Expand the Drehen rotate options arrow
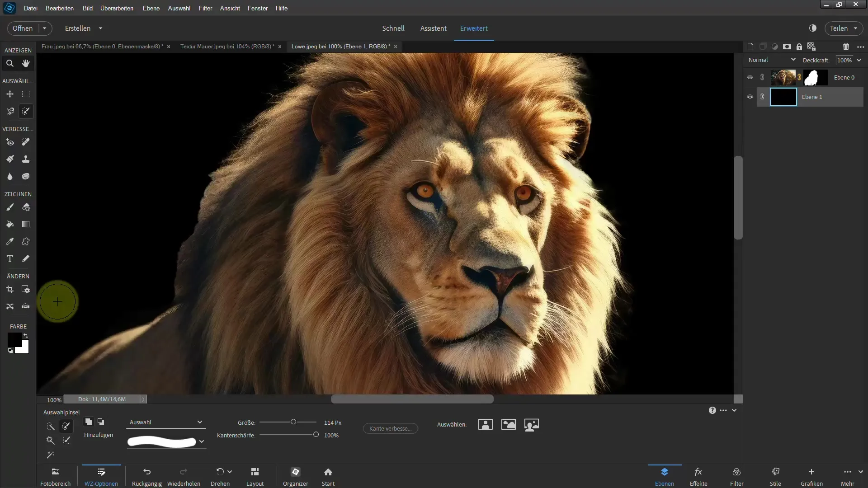 tap(230, 472)
